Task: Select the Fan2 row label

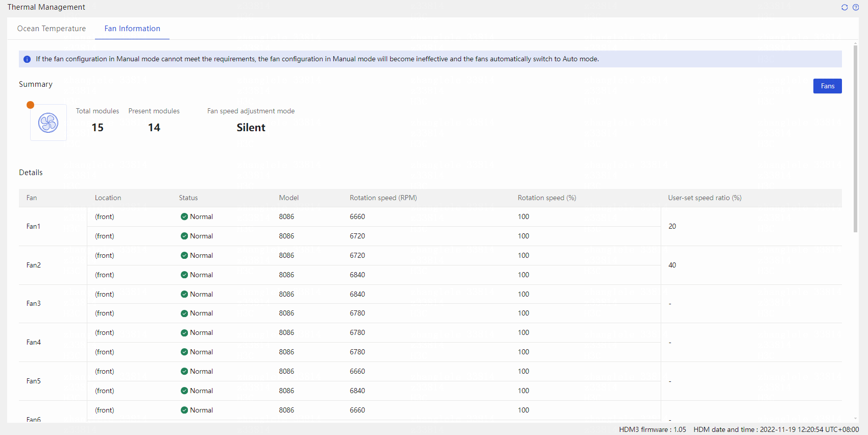Action: point(33,265)
